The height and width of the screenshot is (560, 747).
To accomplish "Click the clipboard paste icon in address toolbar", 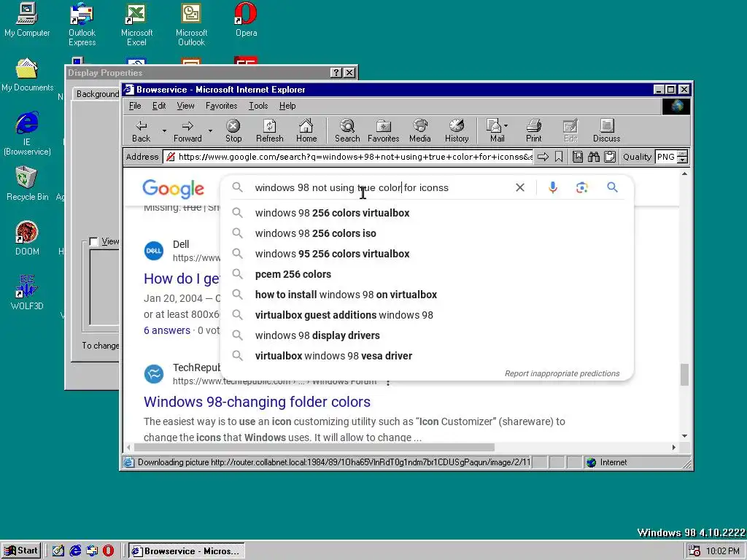I will [x=609, y=157].
